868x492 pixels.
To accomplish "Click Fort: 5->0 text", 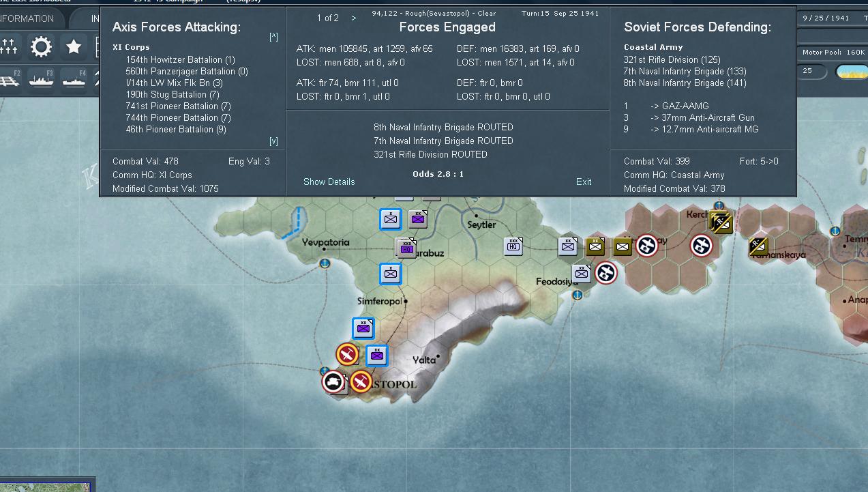I will point(759,162).
